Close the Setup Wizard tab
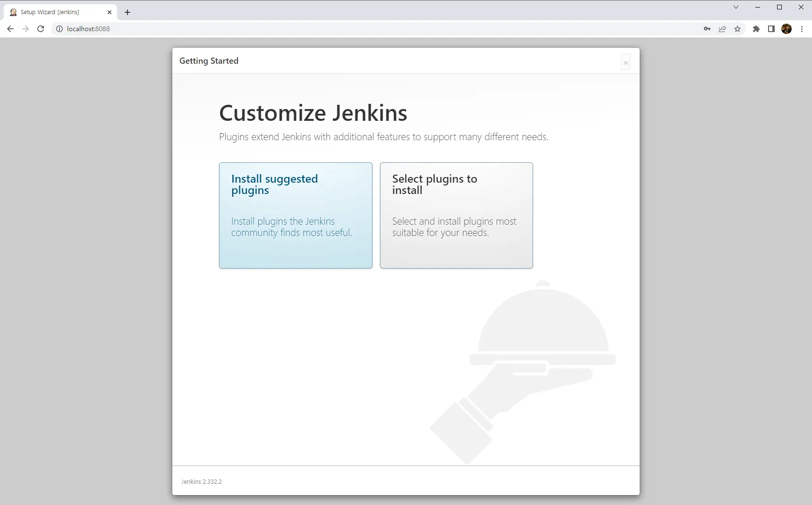This screenshot has width=812, height=505. coord(110,12)
